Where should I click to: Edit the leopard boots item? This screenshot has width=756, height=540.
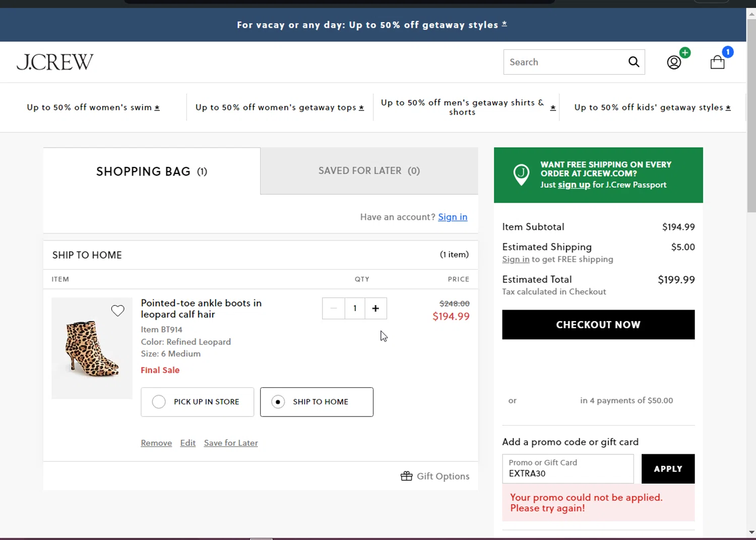pyautogui.click(x=187, y=443)
